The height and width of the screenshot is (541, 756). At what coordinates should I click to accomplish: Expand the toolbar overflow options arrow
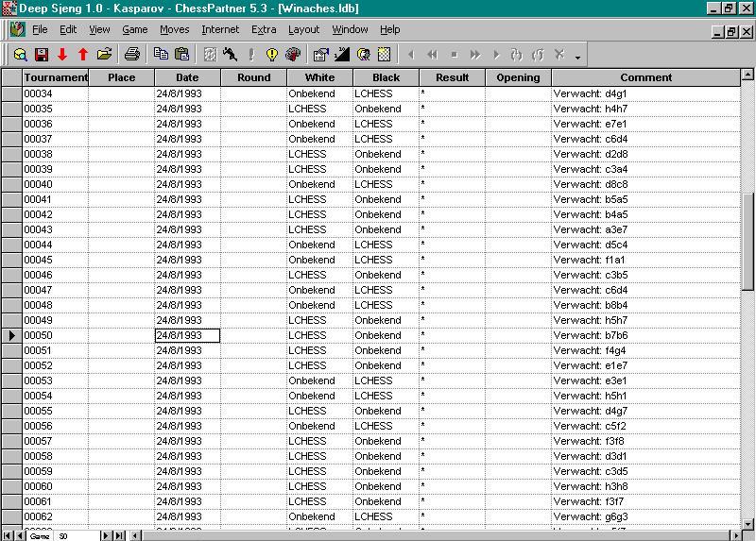click(x=577, y=58)
